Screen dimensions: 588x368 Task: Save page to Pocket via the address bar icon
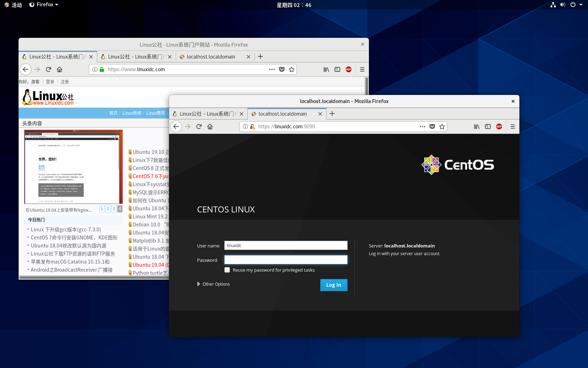click(432, 127)
